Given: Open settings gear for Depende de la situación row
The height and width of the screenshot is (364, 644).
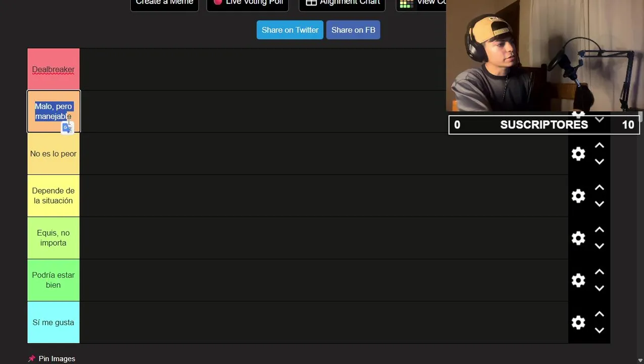Looking at the screenshot, I should coord(578,196).
